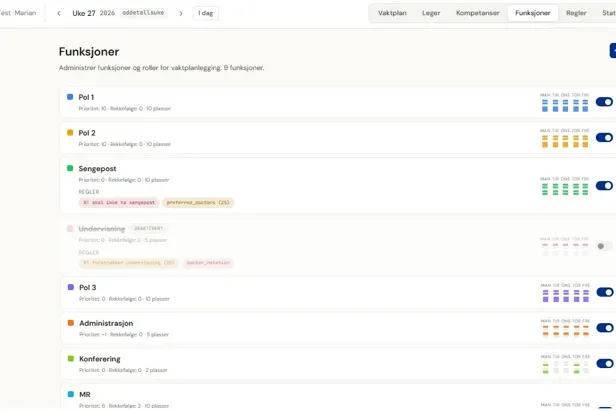This screenshot has height=411, width=616.
Task: Click the Uke 27 week label
Action: pyautogui.click(x=84, y=13)
